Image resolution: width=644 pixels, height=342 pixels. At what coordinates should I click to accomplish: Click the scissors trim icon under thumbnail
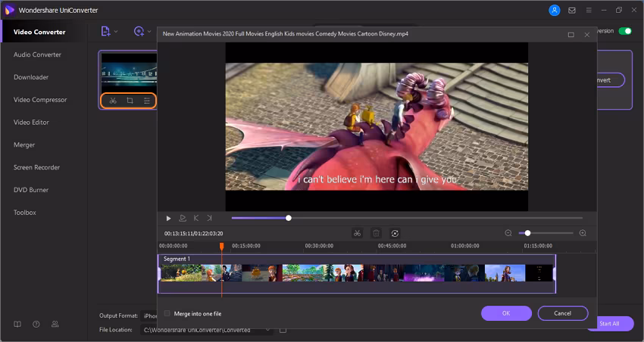tap(113, 101)
